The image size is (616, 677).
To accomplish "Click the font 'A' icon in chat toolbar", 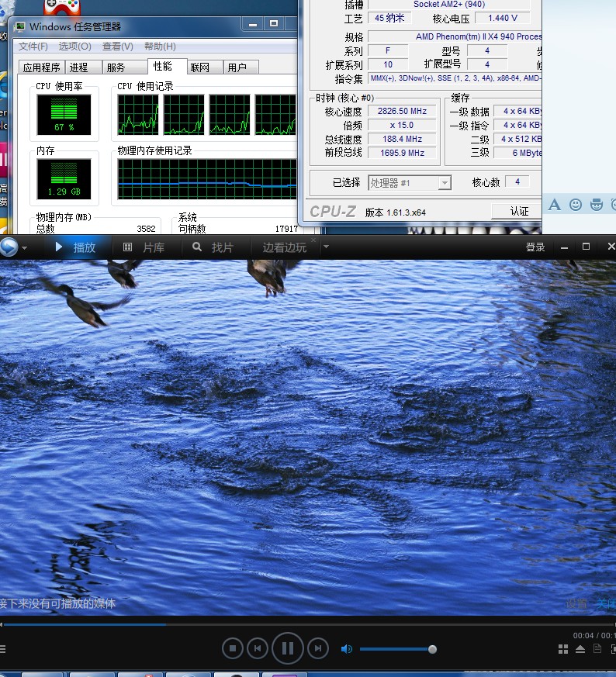I will (554, 205).
